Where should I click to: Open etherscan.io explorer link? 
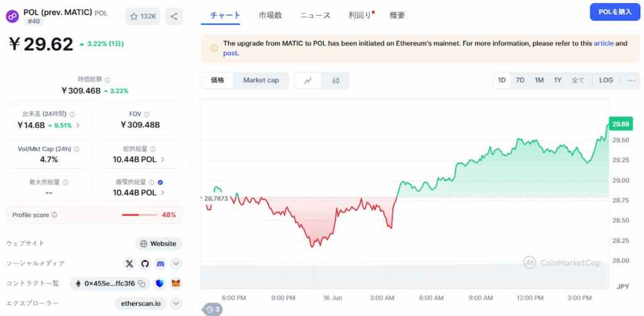(x=141, y=303)
